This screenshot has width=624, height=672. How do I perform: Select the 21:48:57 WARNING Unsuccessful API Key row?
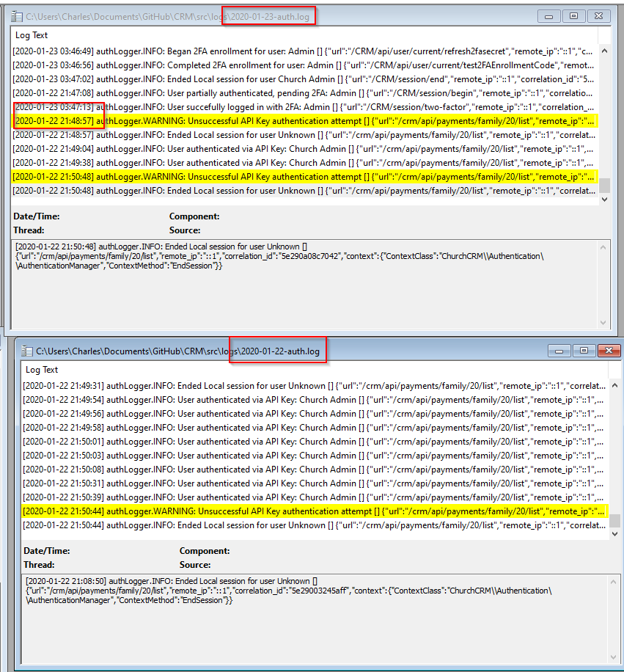pos(304,121)
